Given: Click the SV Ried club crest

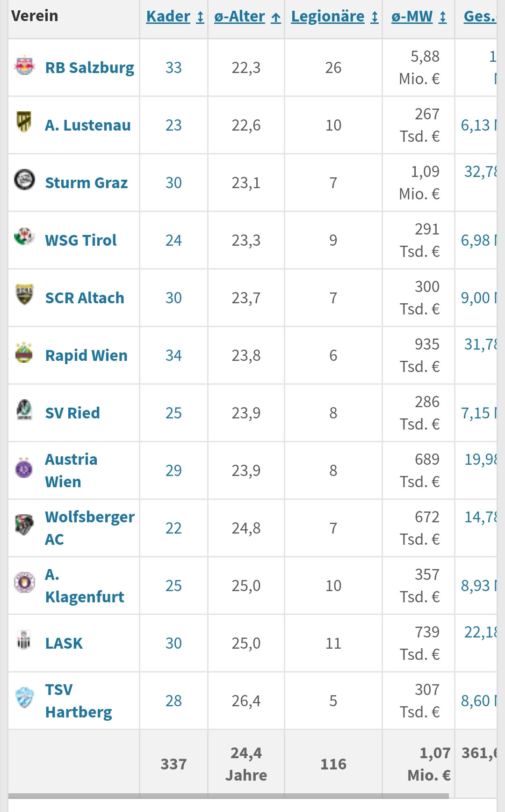Looking at the screenshot, I should pos(24,410).
